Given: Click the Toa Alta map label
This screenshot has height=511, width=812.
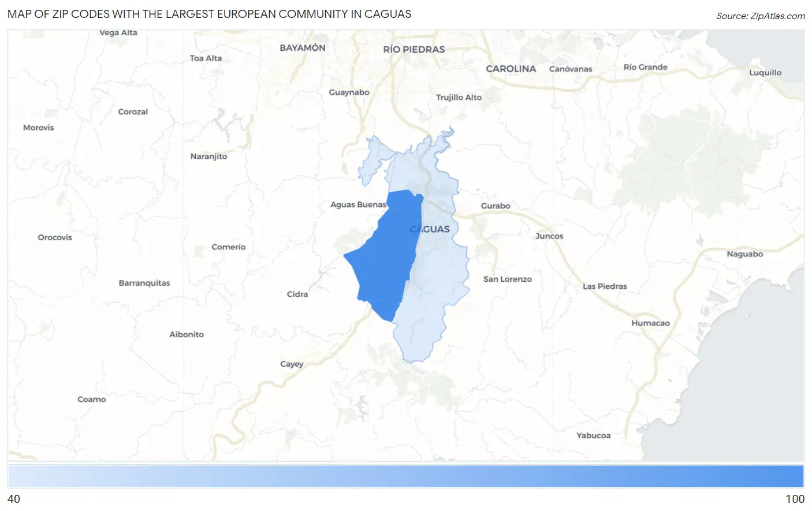Looking at the screenshot, I should click(206, 58).
